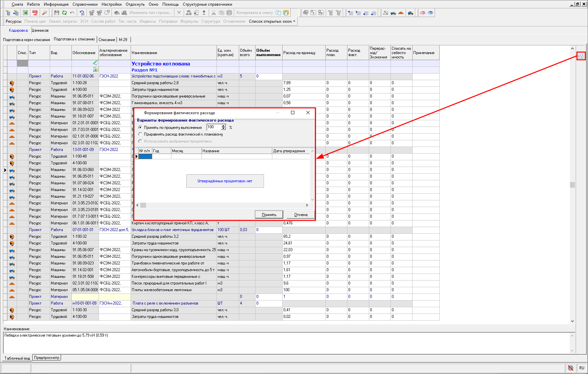
Task: Open 'Список открытых окон' dropdown
Action: coord(272,21)
